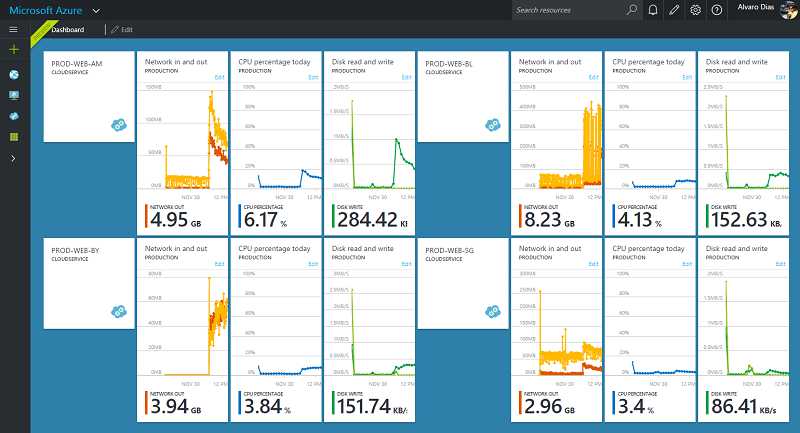The height and width of the screenshot is (433, 800).
Task: Open Alvaro Dias account menu
Action: [756, 7]
